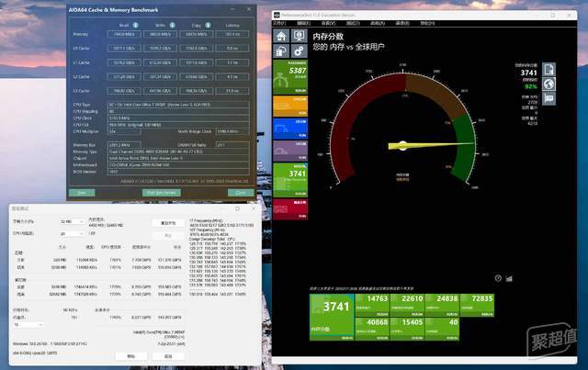The width and height of the screenshot is (588, 370).
Task: Click the 15405 result tile
Action: 407,329
